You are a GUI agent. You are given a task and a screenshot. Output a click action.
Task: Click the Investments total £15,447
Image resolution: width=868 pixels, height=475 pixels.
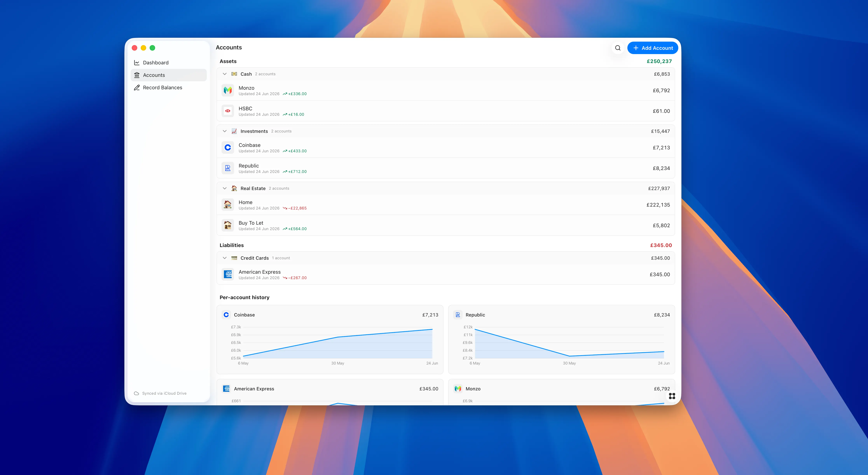(x=660, y=131)
